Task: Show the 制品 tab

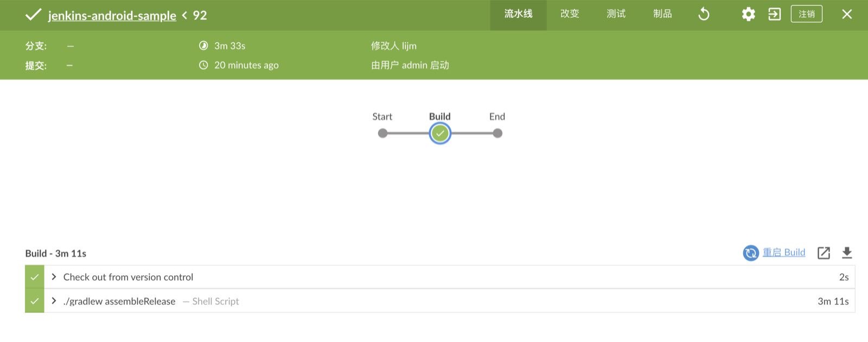Action: tap(662, 14)
